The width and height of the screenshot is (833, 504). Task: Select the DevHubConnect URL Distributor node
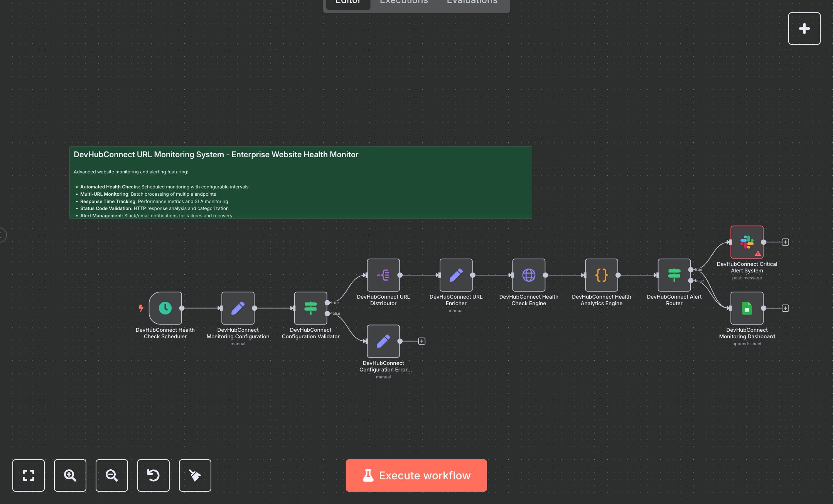click(383, 275)
